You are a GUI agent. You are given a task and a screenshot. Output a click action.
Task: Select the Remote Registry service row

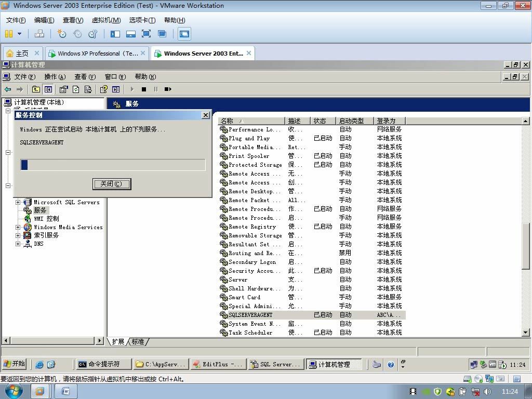(x=312, y=227)
